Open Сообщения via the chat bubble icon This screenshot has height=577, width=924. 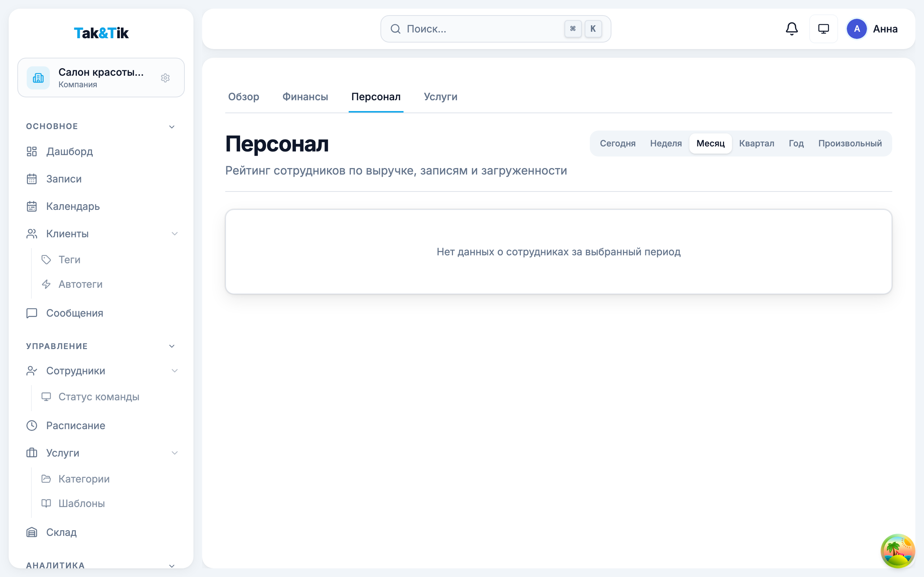click(32, 313)
